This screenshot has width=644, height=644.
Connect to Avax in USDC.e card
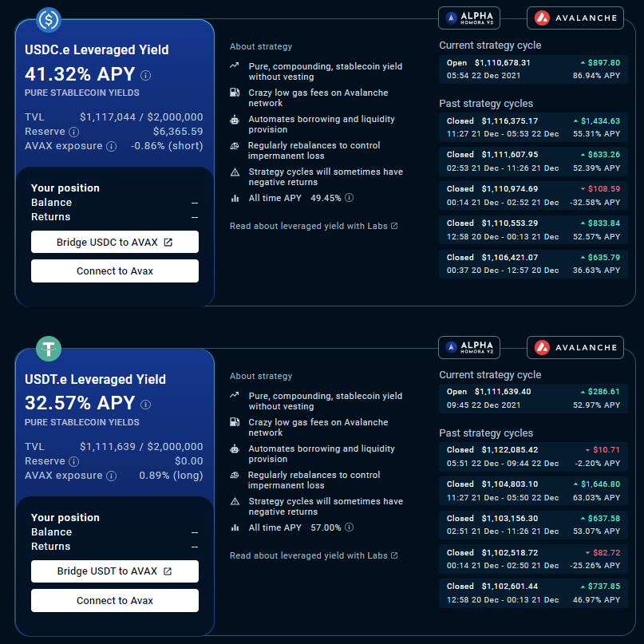[115, 271]
